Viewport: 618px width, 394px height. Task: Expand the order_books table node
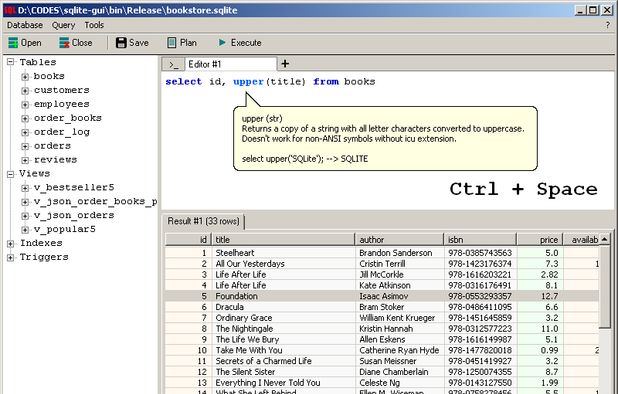coord(25,118)
